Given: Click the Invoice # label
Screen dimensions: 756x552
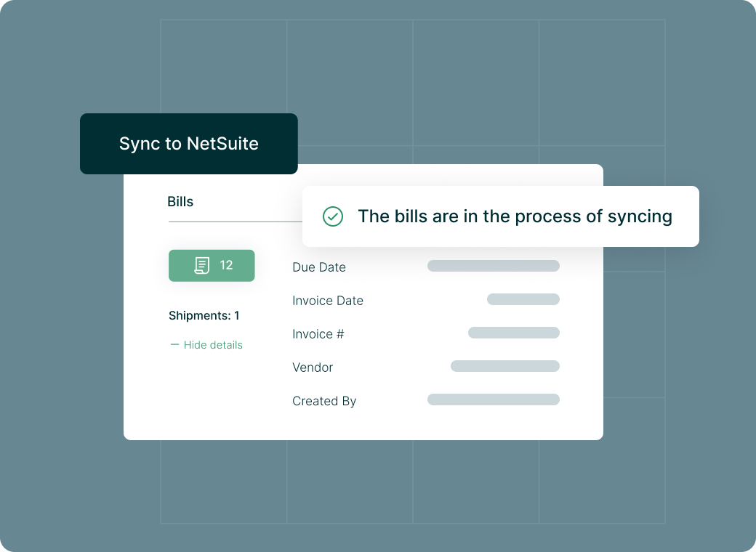Looking at the screenshot, I should point(318,334).
